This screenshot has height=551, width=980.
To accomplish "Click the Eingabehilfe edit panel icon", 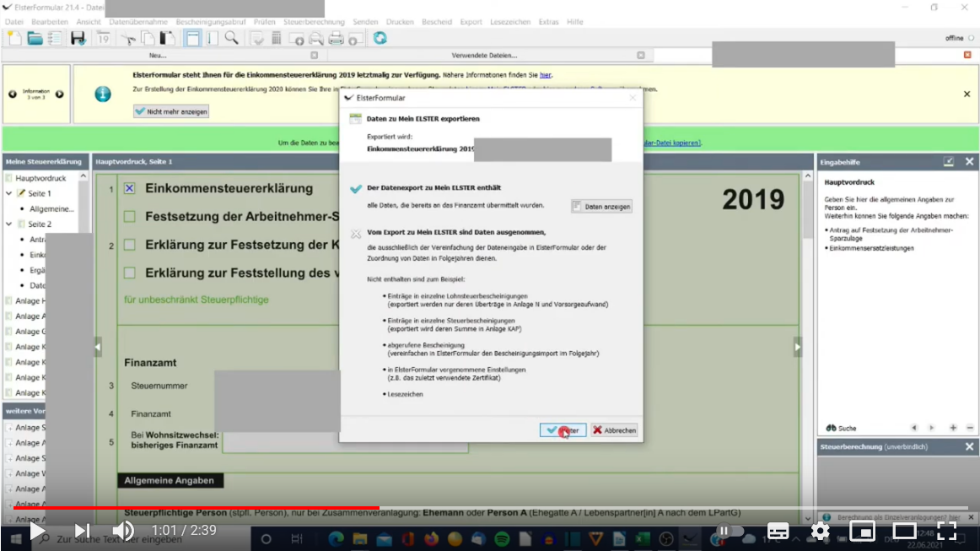I will click(x=949, y=161).
